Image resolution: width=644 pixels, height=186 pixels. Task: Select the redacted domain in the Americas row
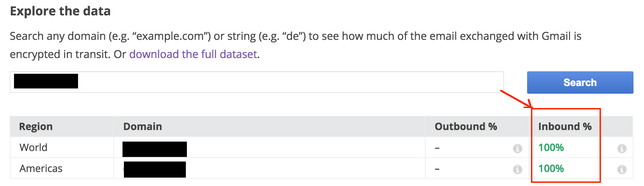(155, 170)
